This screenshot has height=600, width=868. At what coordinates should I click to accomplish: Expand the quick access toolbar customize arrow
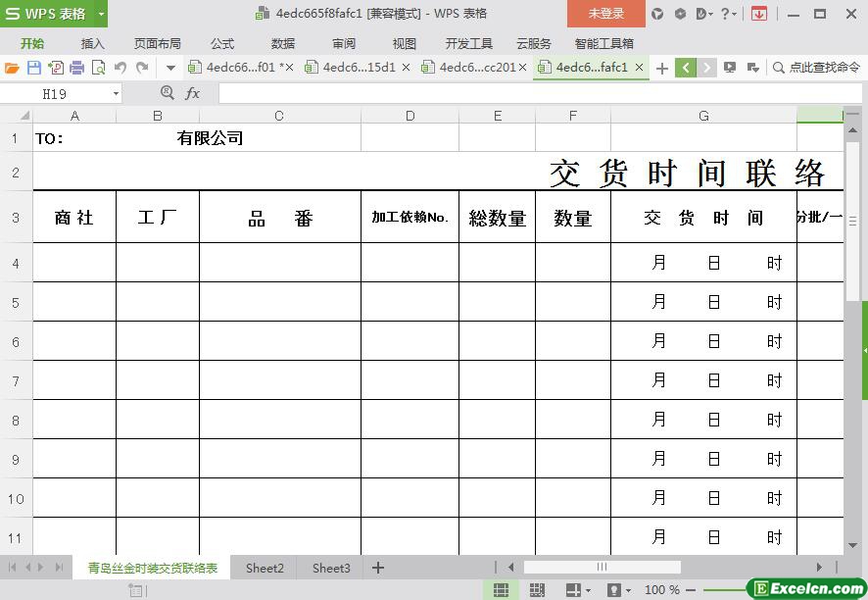click(x=170, y=68)
